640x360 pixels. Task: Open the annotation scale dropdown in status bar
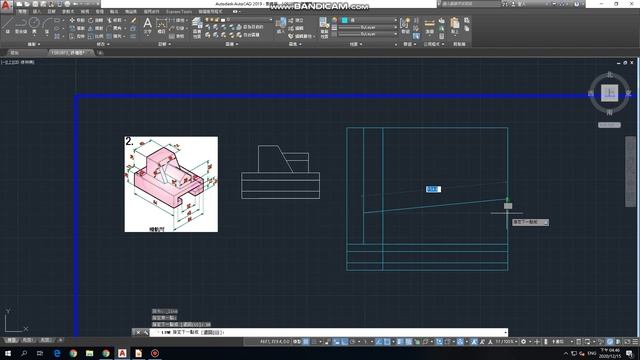[x=506, y=342]
